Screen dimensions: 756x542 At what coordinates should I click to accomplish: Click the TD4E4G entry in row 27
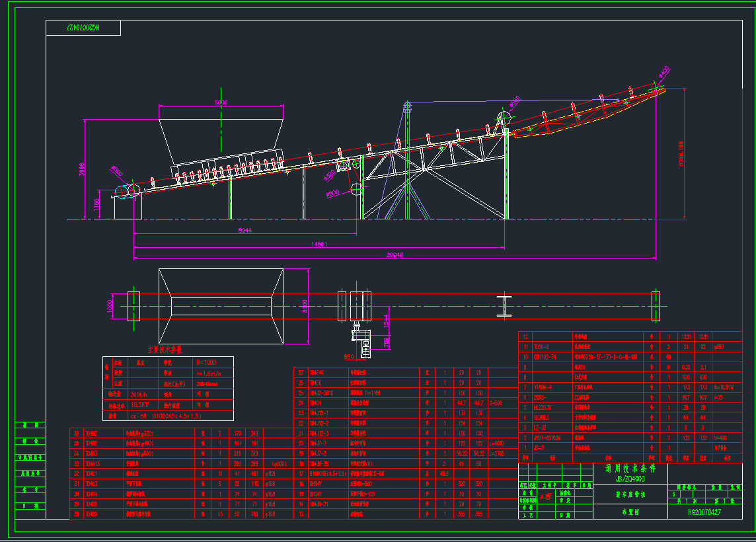click(318, 372)
